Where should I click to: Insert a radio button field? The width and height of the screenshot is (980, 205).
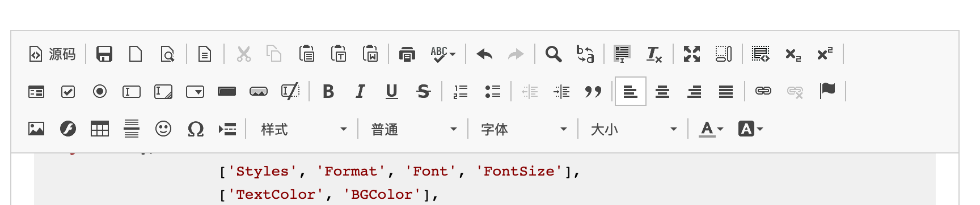tap(100, 92)
